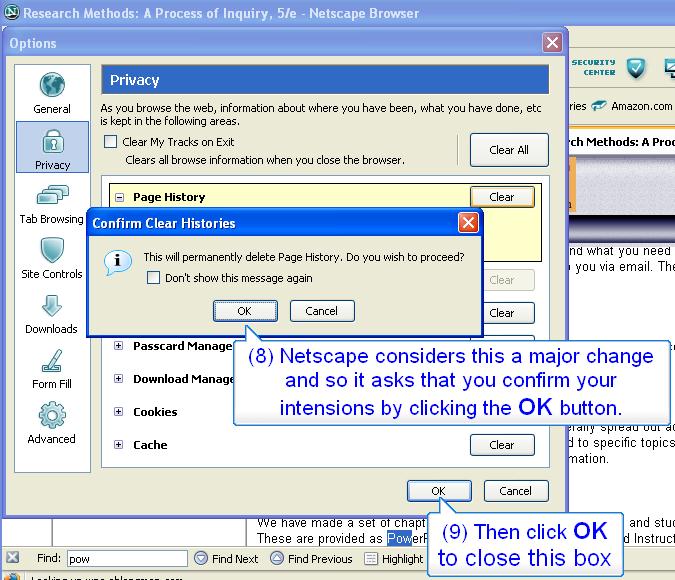The image size is (675, 580).
Task: Expand the Download Manager section
Action: [x=118, y=378]
